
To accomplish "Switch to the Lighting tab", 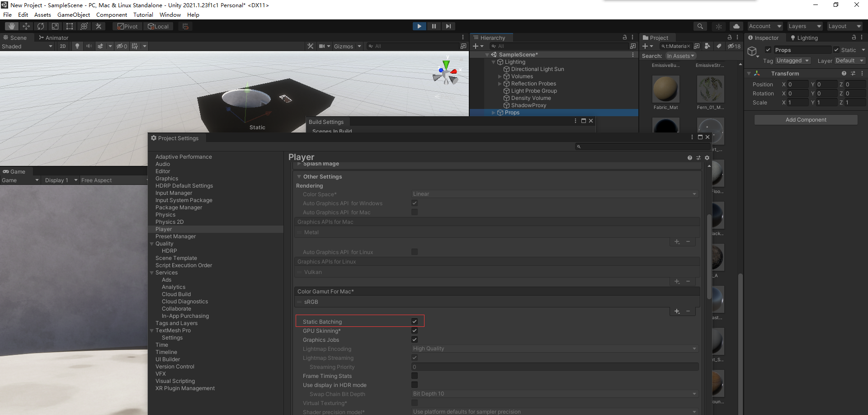I will click(804, 38).
